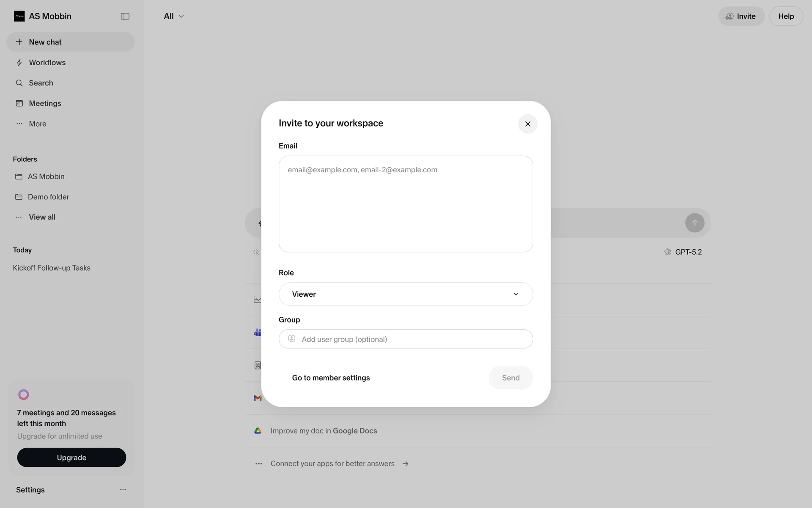Toggle the sidebar collapse icon
Screen dimensions: 812x508
[x=125, y=16]
